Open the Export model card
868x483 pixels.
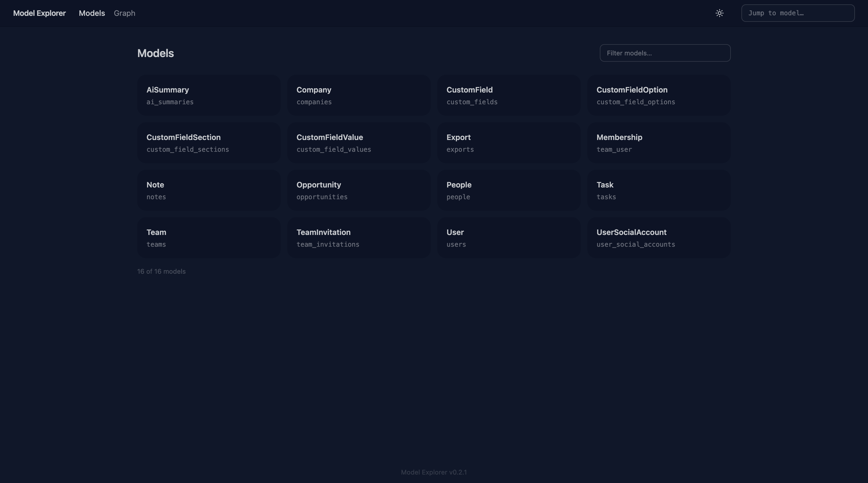(508, 142)
